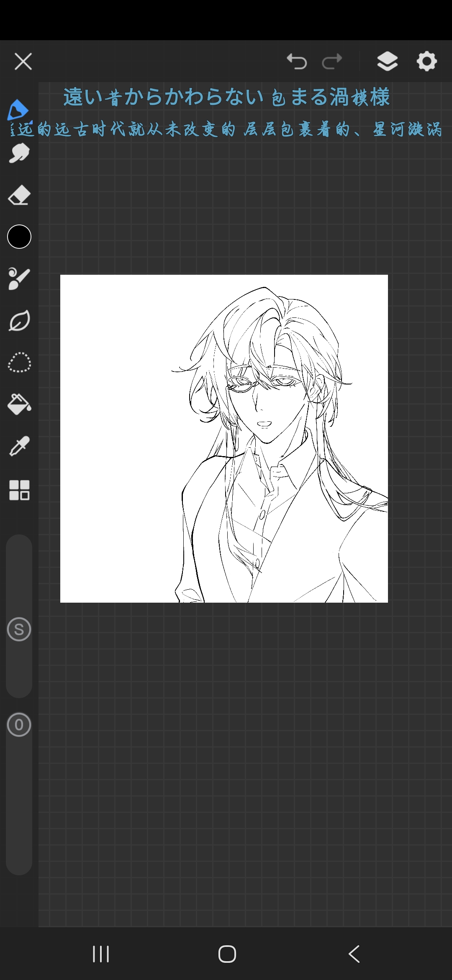Viewport: 452px width, 980px height.
Task: Open the Layers panel
Action: click(388, 62)
